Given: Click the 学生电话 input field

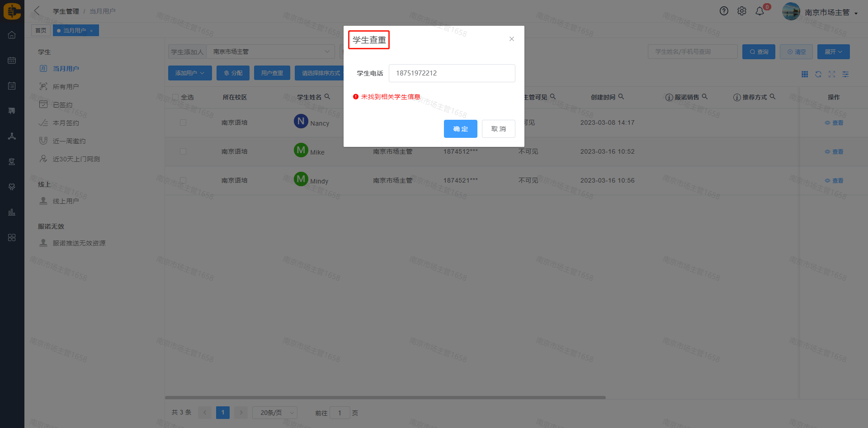Looking at the screenshot, I should [x=452, y=73].
